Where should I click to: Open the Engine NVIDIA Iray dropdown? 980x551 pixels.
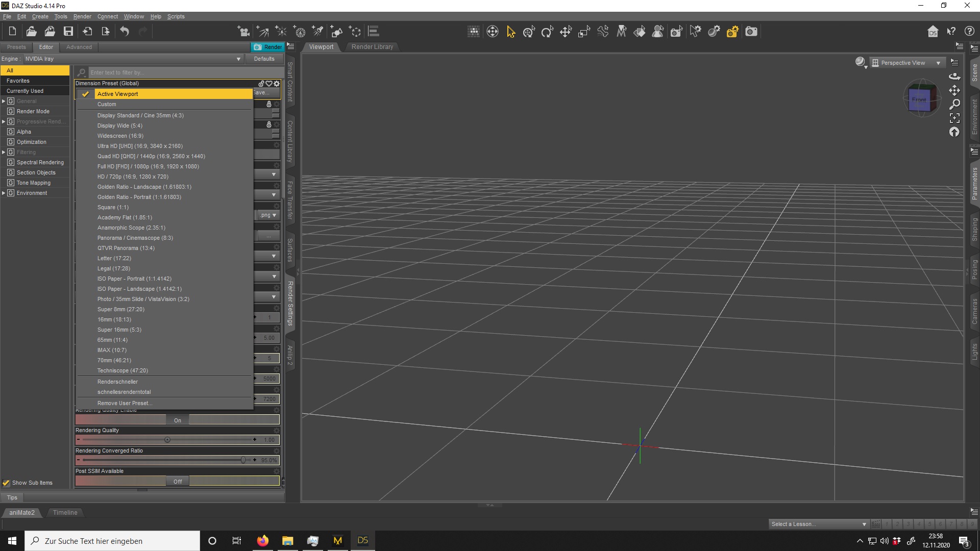[x=133, y=59]
